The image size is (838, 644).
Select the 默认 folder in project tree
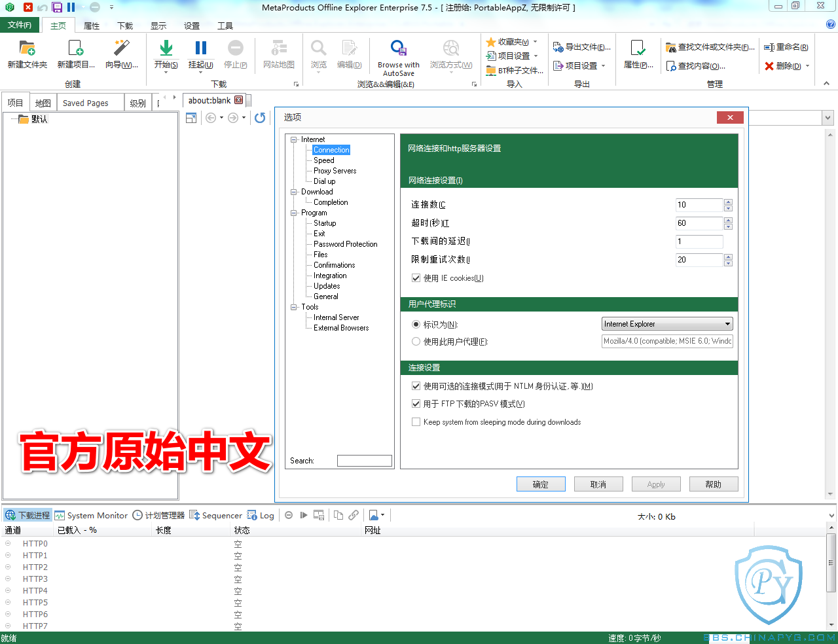pyautogui.click(x=33, y=119)
